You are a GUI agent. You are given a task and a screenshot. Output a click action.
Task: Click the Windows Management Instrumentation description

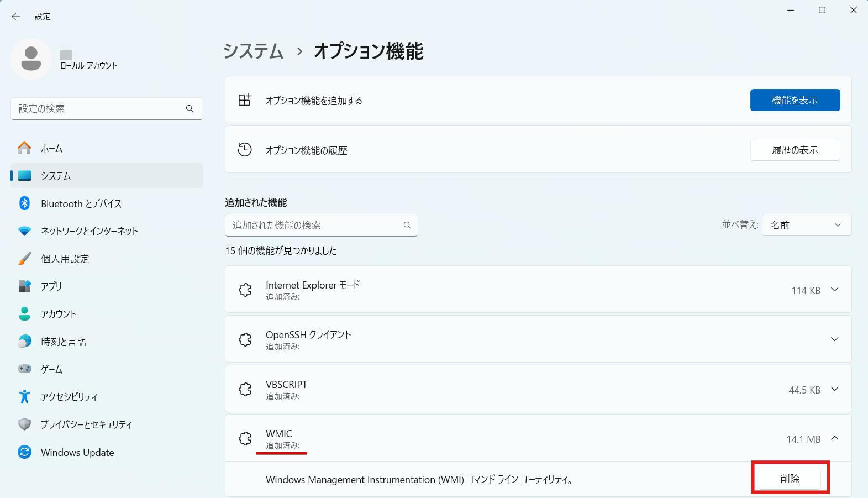(x=420, y=479)
